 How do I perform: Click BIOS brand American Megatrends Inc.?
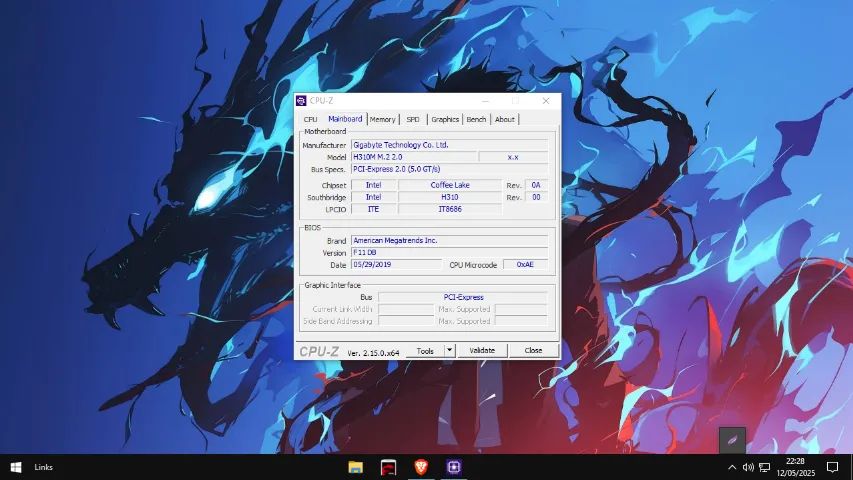coord(449,241)
